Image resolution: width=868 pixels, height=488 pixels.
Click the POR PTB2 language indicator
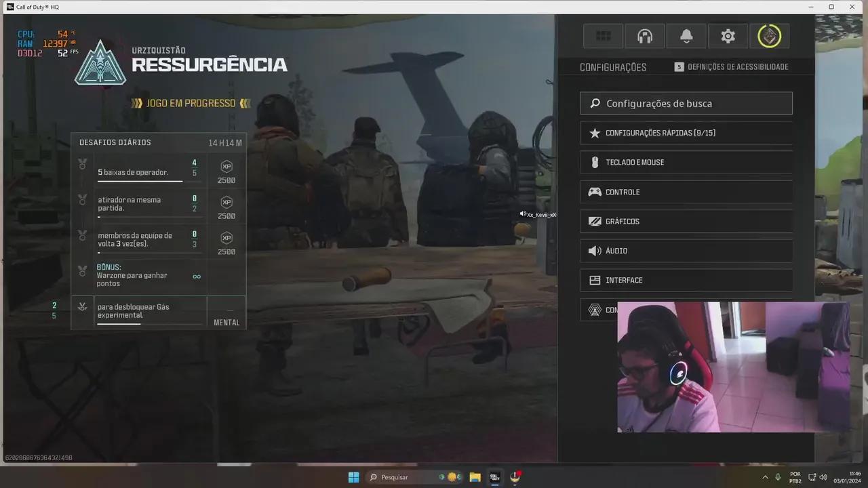pos(795,477)
